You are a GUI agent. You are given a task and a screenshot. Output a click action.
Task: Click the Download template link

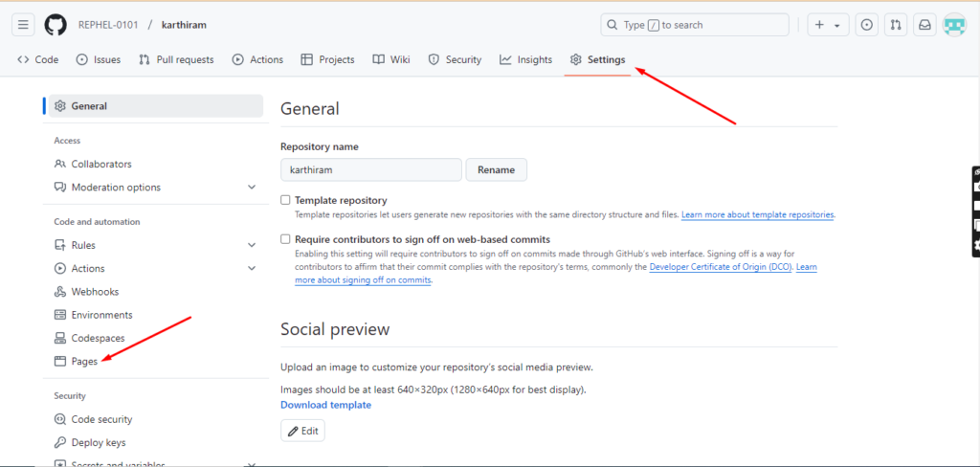point(325,405)
